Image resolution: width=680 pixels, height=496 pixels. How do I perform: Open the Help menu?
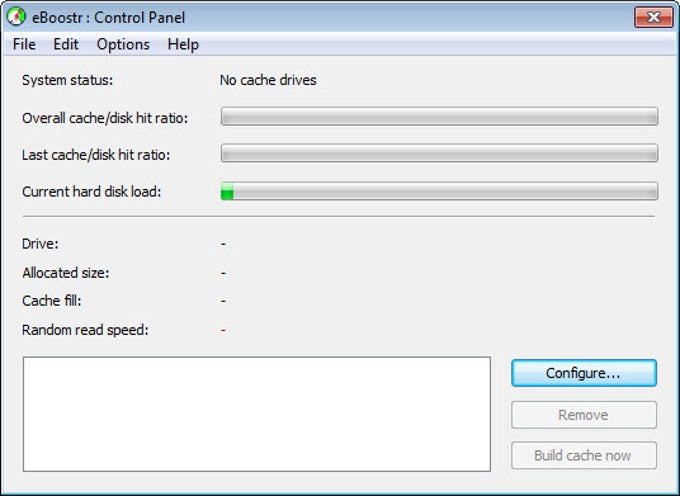183,44
